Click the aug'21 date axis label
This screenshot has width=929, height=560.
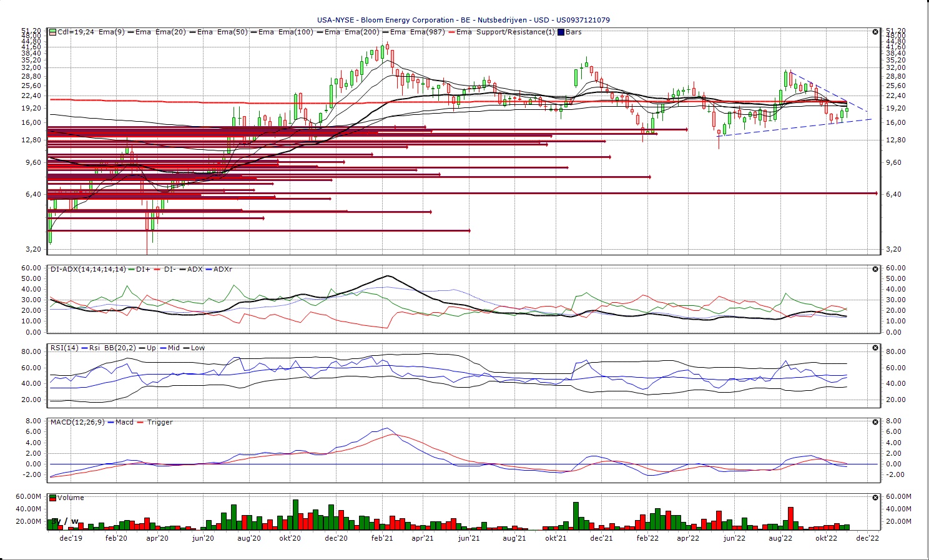click(514, 538)
